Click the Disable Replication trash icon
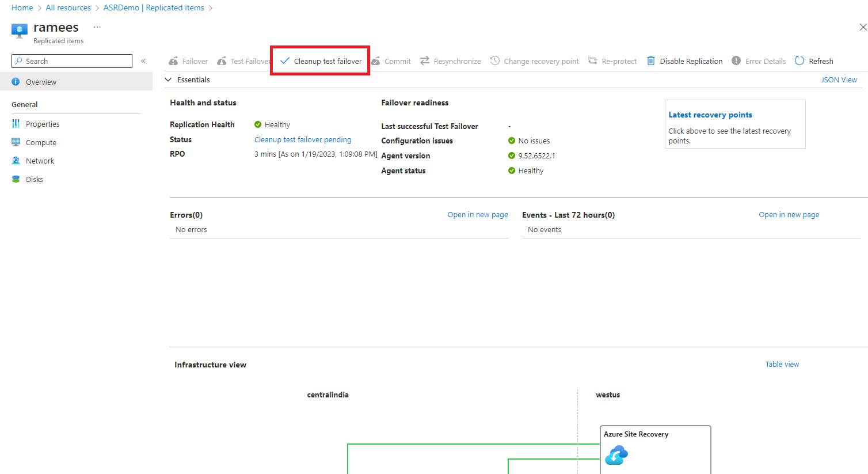The height and width of the screenshot is (474, 868). pos(651,60)
